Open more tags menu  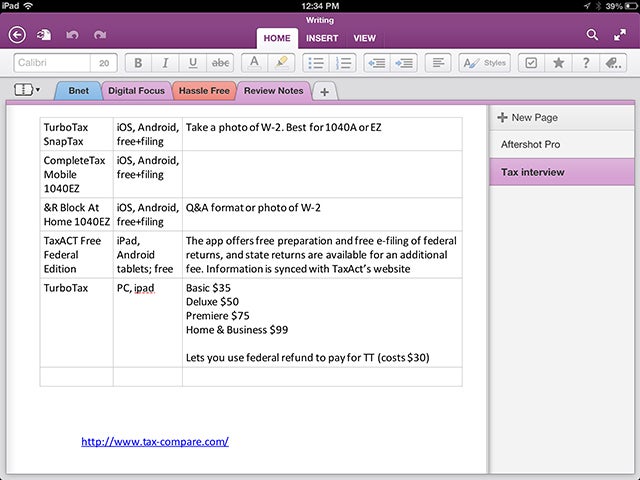point(613,63)
